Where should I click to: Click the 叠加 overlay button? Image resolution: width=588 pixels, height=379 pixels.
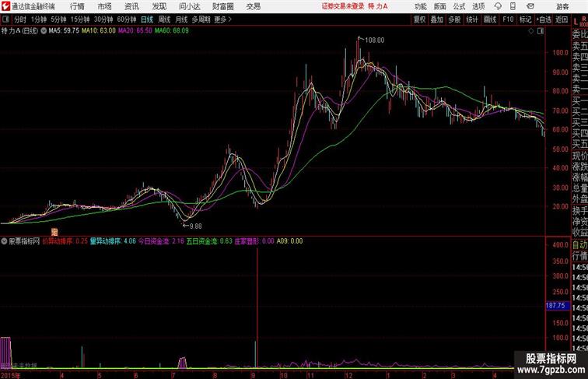point(437,19)
